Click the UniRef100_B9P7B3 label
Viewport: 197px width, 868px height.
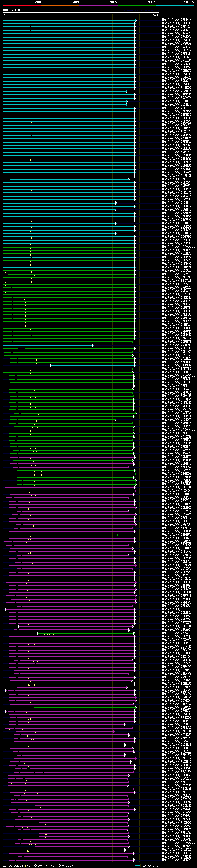(x=177, y=369)
